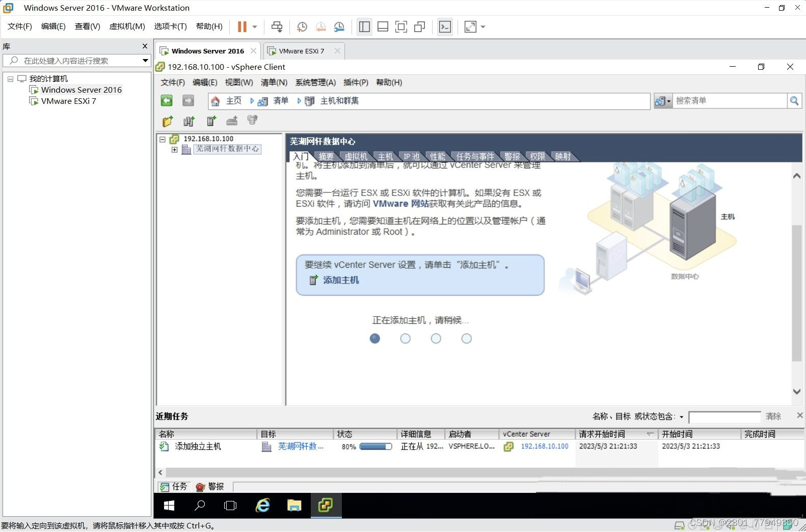Collapse the 192.168.10.100 tree node
The width and height of the screenshot is (806, 532).
coord(163,139)
